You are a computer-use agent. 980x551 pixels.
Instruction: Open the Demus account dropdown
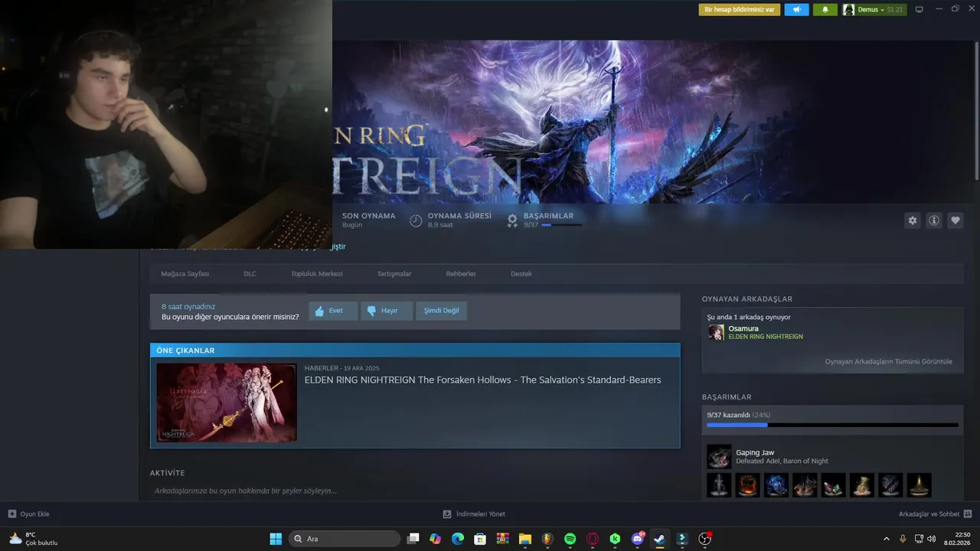point(874,9)
